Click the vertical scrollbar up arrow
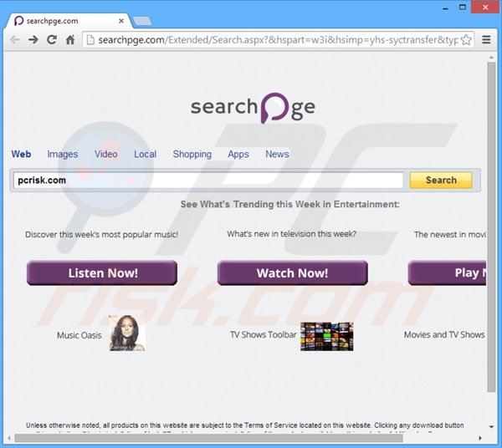The width and height of the screenshot is (502, 448). [x=491, y=57]
